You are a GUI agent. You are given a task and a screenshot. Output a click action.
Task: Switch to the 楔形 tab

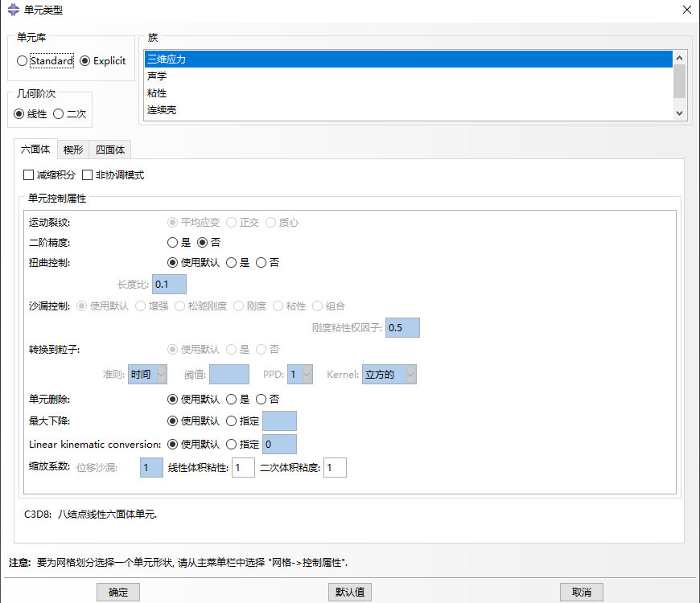(x=73, y=150)
